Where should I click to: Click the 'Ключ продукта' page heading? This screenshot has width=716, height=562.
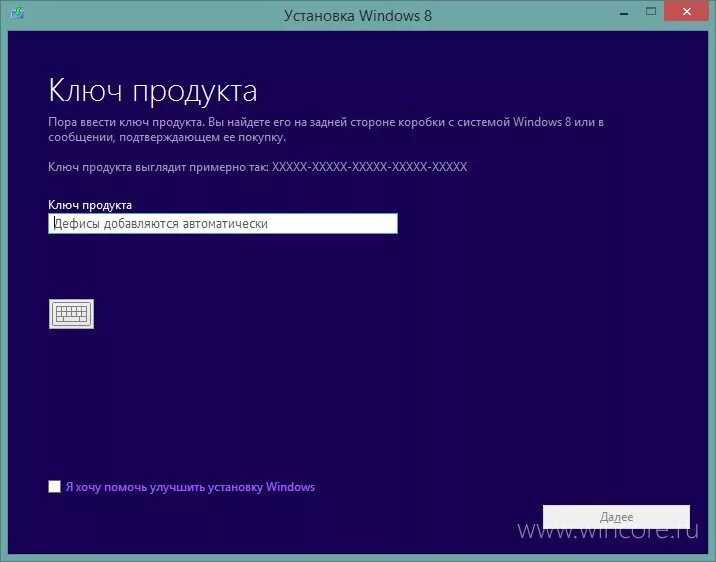153,91
